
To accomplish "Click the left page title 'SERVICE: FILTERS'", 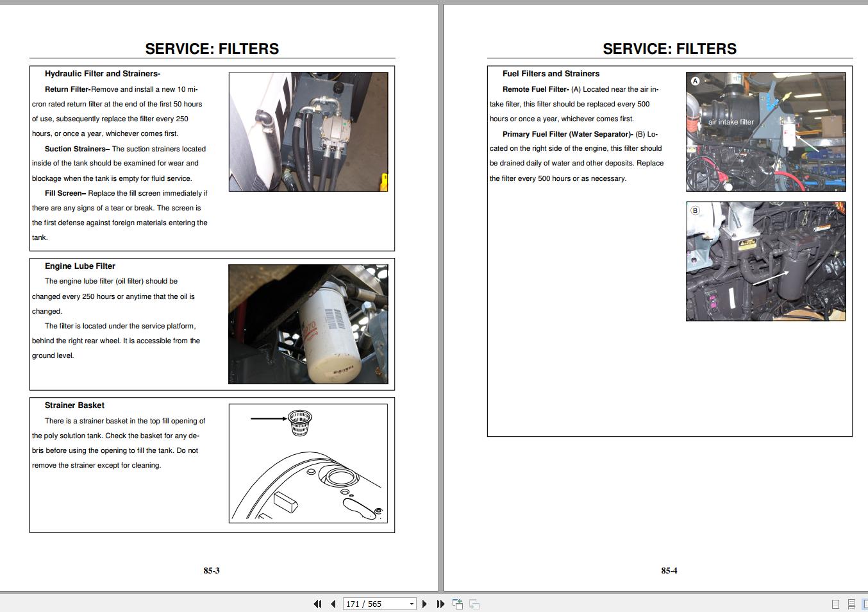I will pos(212,49).
